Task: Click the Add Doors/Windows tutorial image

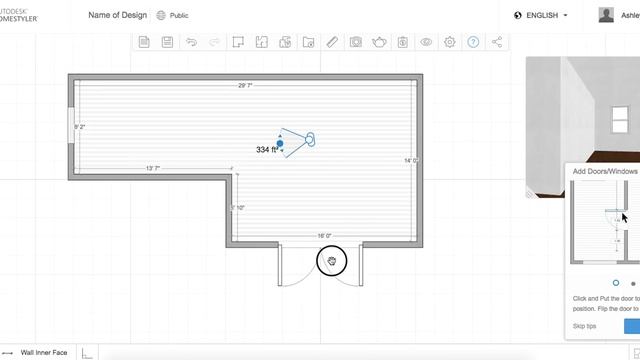Action: pos(605,222)
